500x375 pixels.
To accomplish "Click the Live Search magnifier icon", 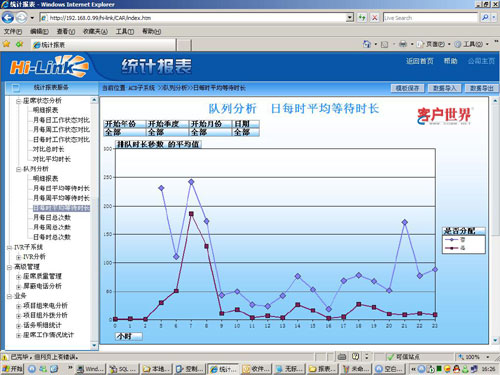I will tap(485, 17).
